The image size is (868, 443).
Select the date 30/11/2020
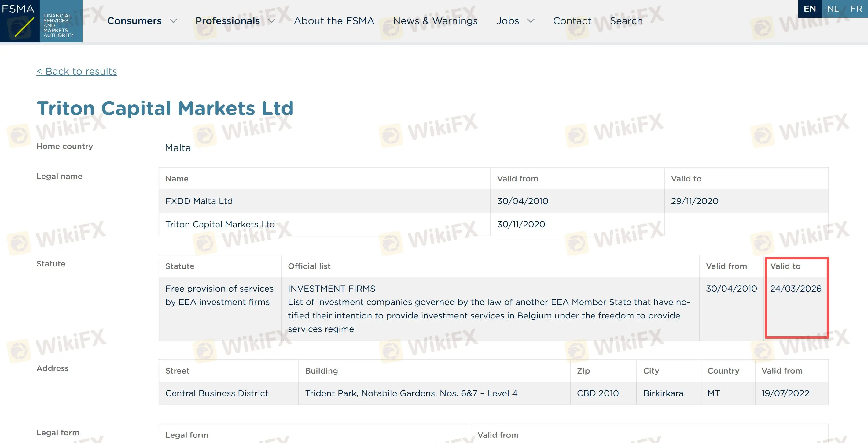pos(521,224)
